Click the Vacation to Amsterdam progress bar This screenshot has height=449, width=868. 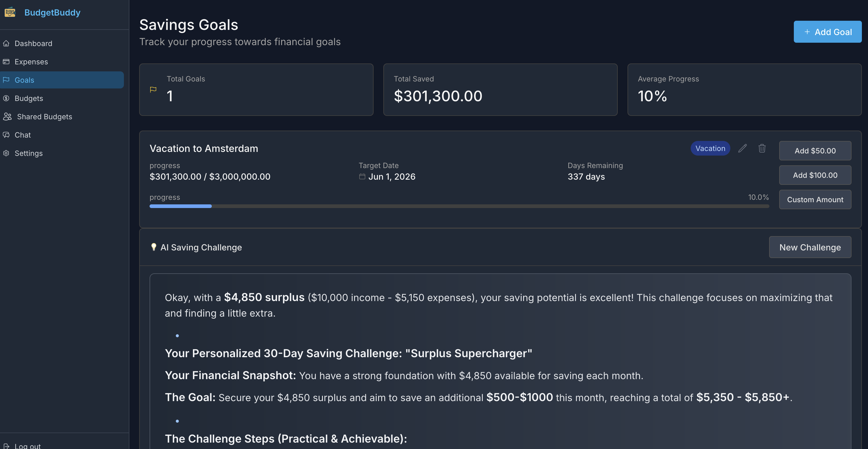459,206
